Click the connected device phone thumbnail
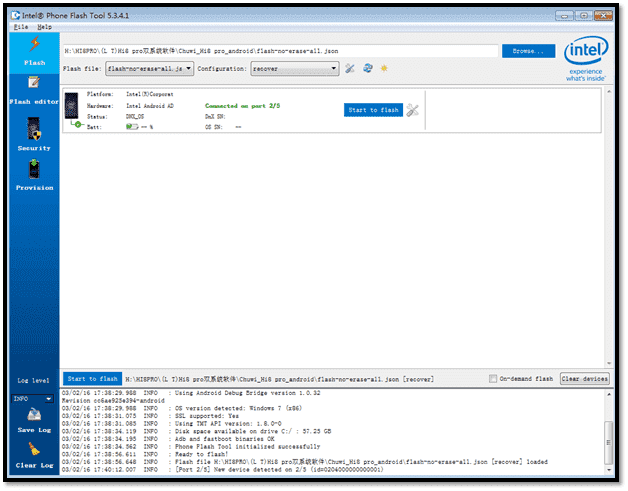 [x=72, y=105]
